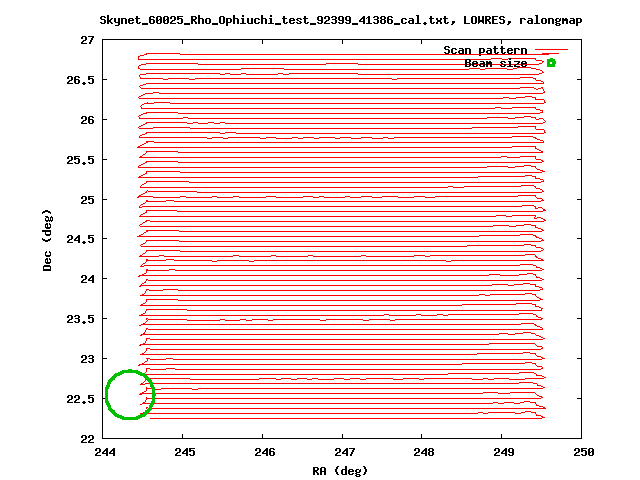The image size is (640, 480).
Task: Click the 'Dec (deg)' y-axis label
Action: (47, 240)
